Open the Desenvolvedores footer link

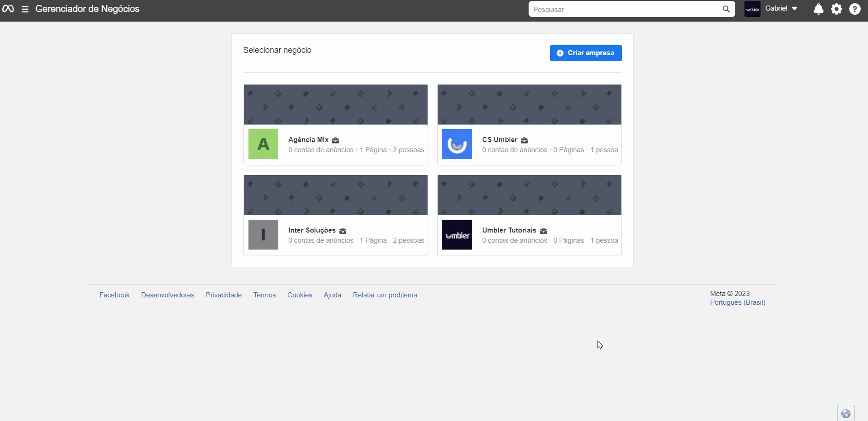168,295
